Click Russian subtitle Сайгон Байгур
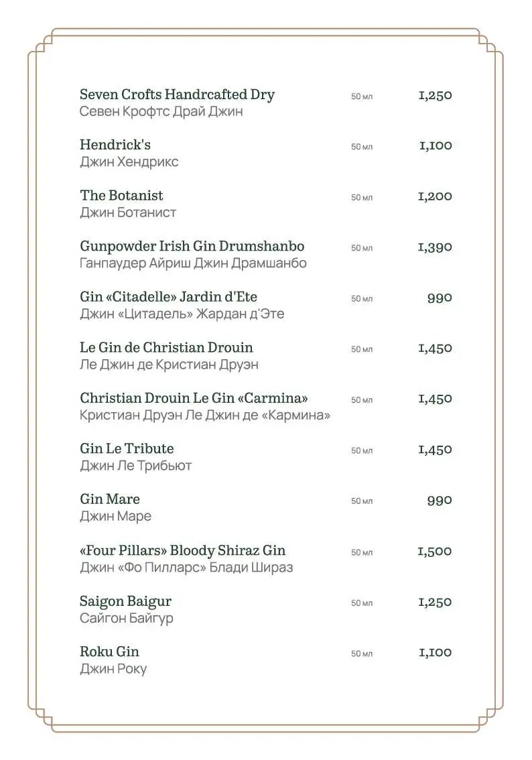Viewport: 532px width, 760px height. pyautogui.click(x=127, y=619)
